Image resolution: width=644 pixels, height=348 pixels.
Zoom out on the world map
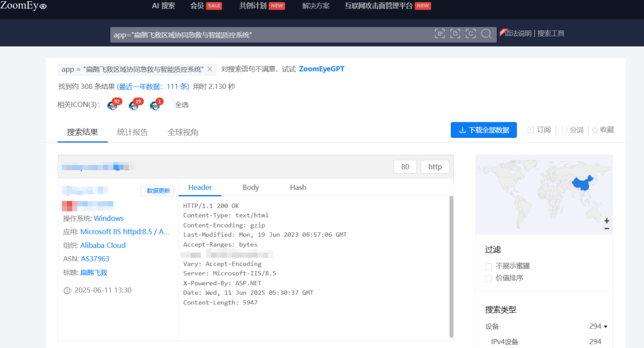coord(606,229)
